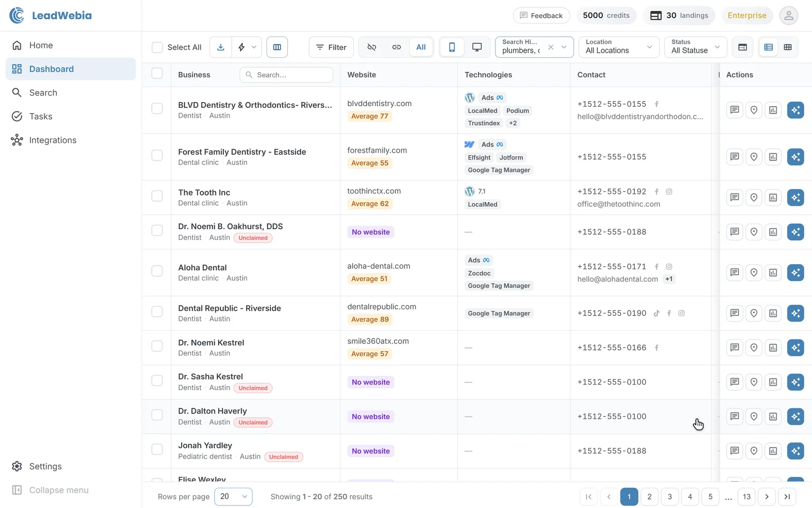Go to page 3 of results
This screenshot has height=508, width=812.
point(670,496)
